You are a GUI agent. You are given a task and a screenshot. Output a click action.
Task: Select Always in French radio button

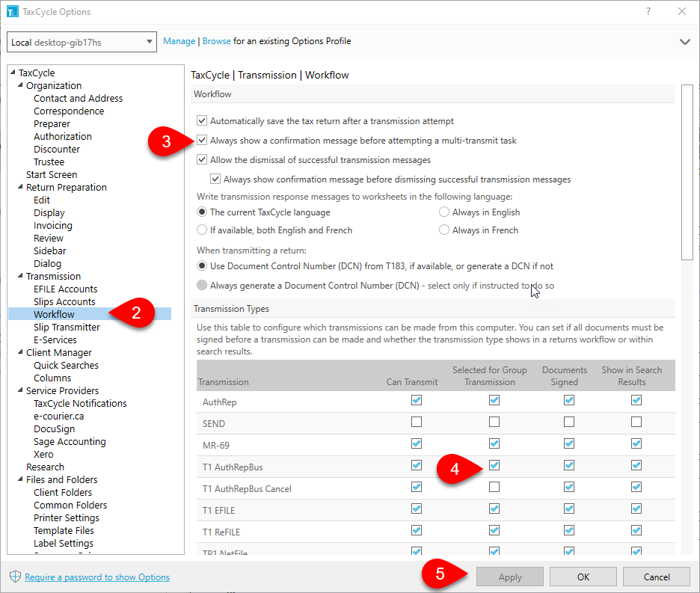point(443,230)
